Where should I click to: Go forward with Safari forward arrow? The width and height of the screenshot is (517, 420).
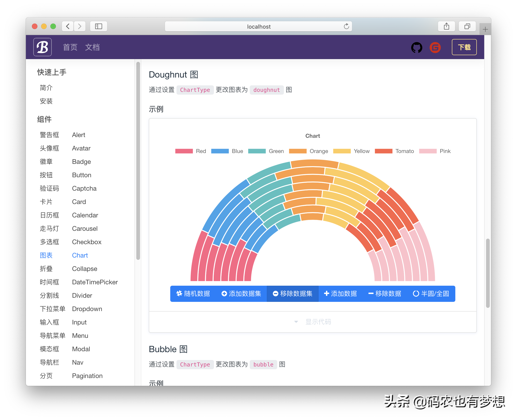point(80,26)
